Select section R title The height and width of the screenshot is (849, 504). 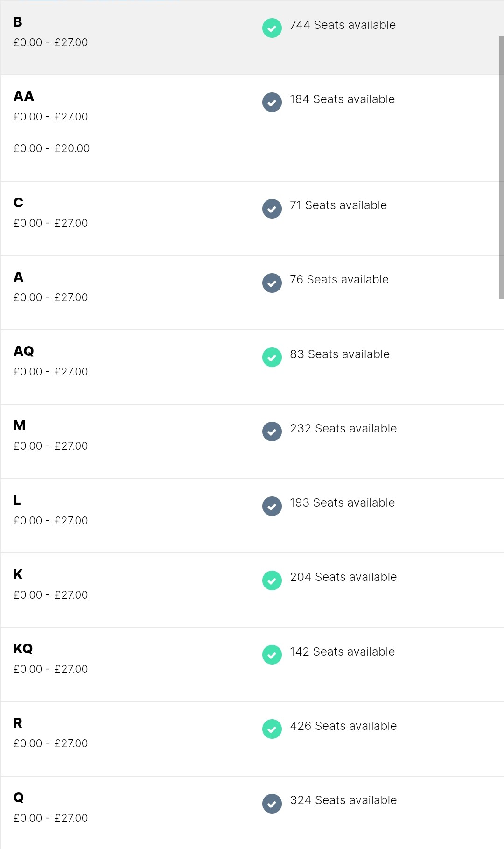[x=18, y=723]
